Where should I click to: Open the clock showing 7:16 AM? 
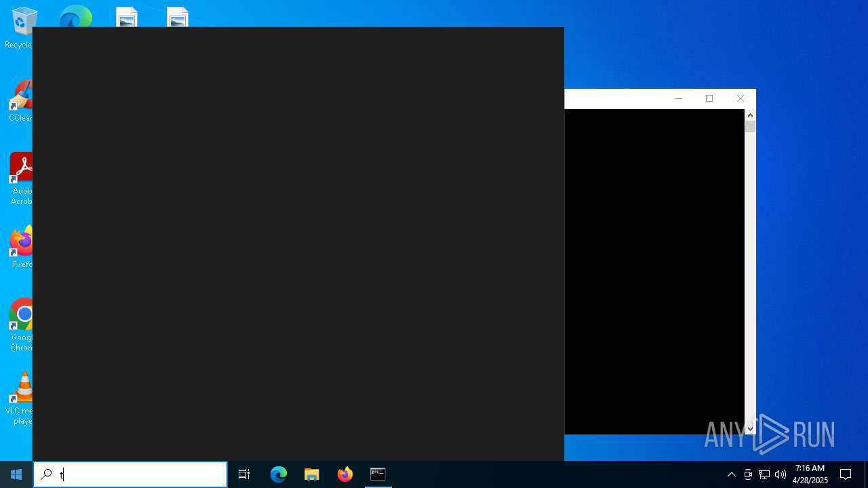point(810,474)
